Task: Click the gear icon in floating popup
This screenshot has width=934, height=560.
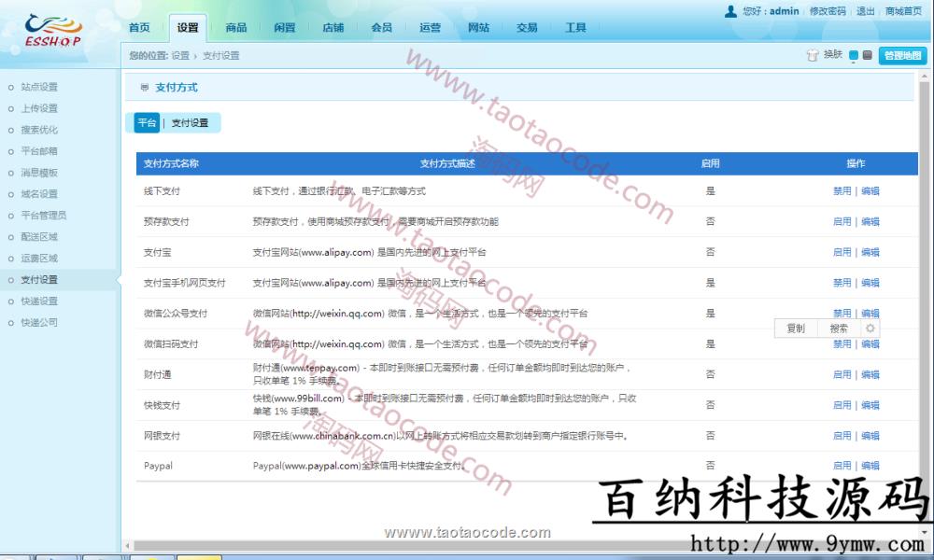Action: coord(870,329)
